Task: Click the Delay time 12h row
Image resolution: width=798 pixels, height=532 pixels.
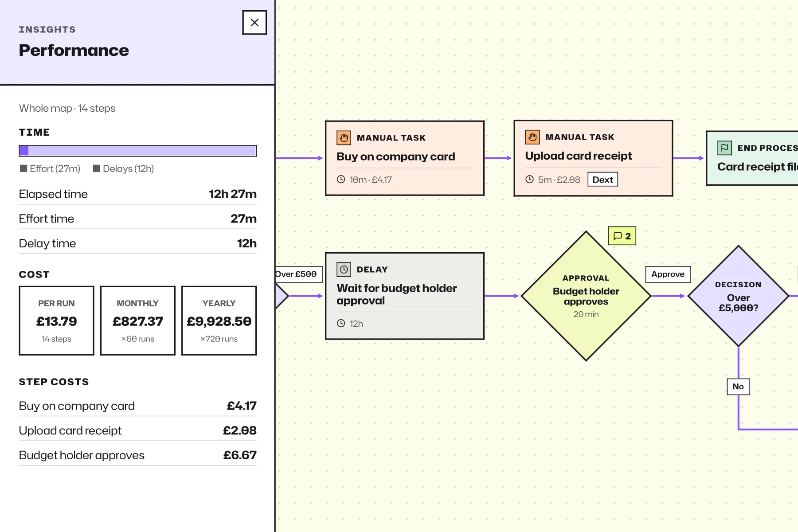Action: (x=138, y=243)
